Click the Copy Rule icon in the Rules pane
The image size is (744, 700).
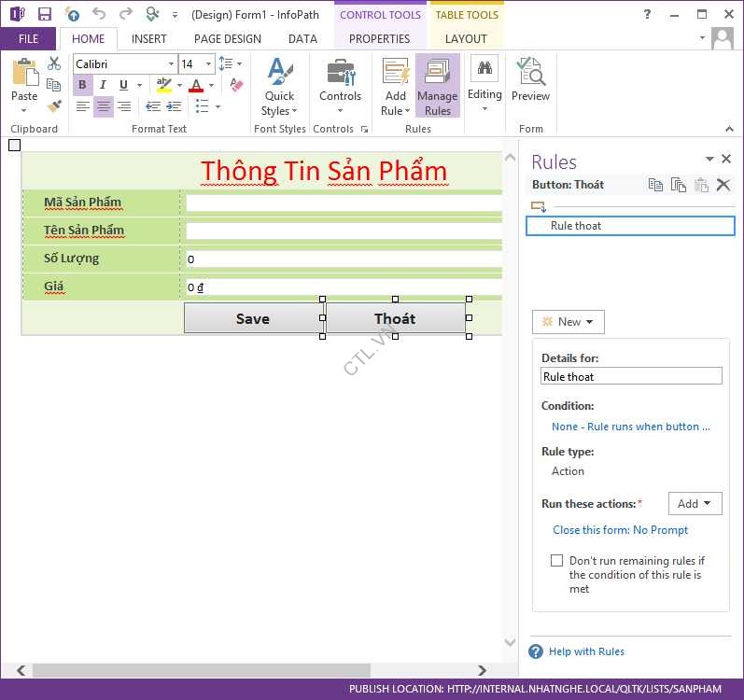(655, 185)
